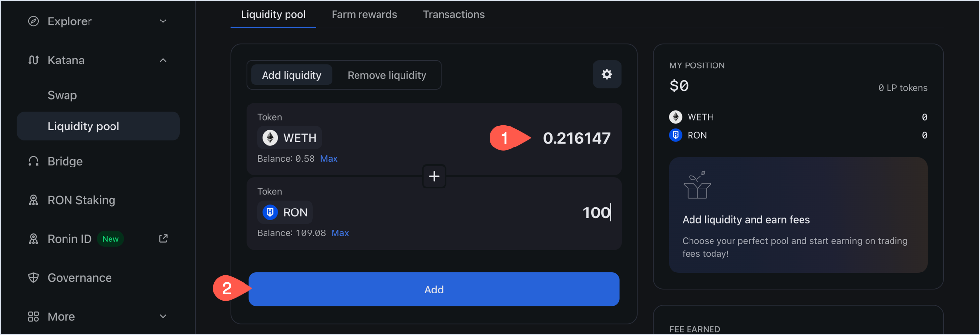Viewport: 980px width, 335px height.
Task: Select the Bridge icon in sidebar
Action: click(x=33, y=161)
